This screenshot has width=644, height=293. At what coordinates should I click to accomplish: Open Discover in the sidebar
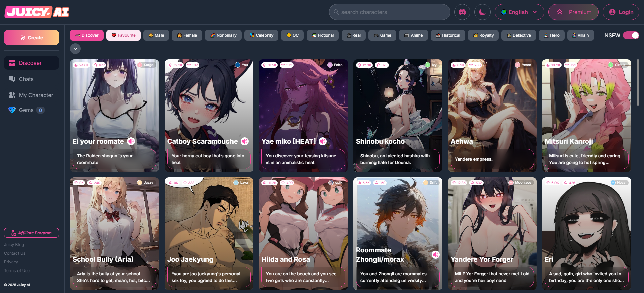pyautogui.click(x=31, y=63)
